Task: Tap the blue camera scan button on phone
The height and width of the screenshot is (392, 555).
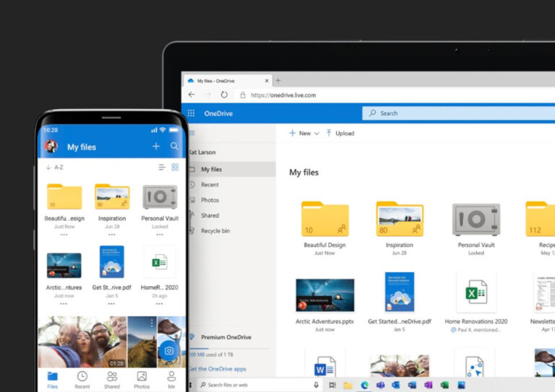Action: tap(169, 350)
